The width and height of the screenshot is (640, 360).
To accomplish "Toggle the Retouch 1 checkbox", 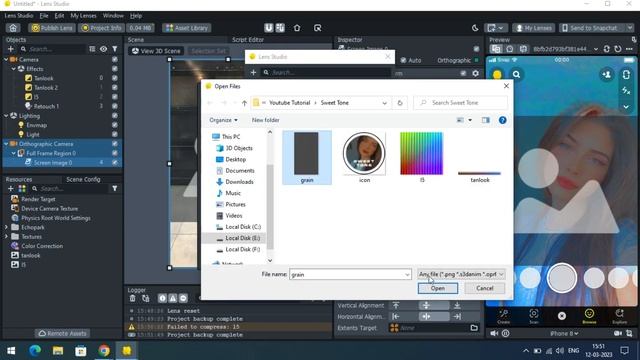I will click(x=115, y=106).
